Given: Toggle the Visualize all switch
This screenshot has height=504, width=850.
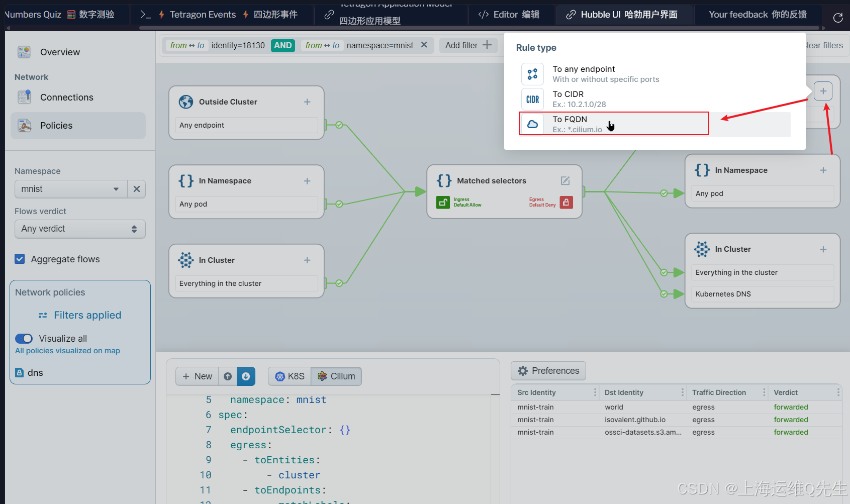Looking at the screenshot, I should coord(24,339).
